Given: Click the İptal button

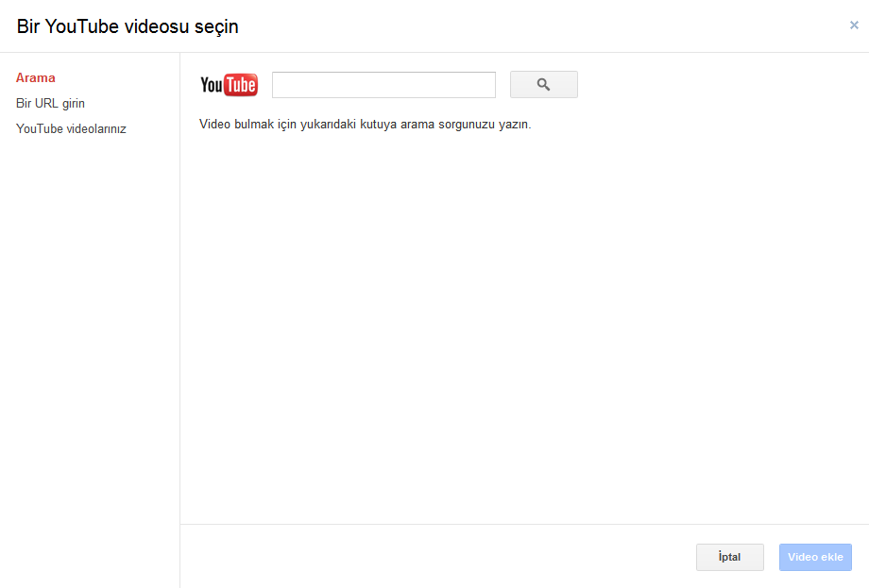Looking at the screenshot, I should coord(730,557).
